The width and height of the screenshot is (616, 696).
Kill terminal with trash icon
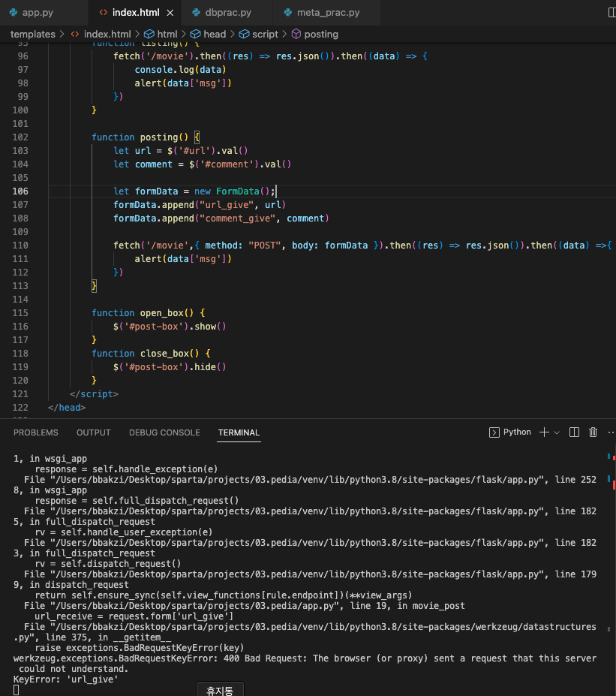593,432
